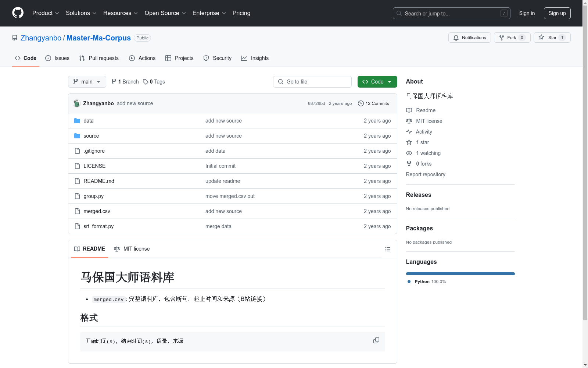588x368 pixels.
Task: Open the Resources dropdown
Action: (120, 13)
